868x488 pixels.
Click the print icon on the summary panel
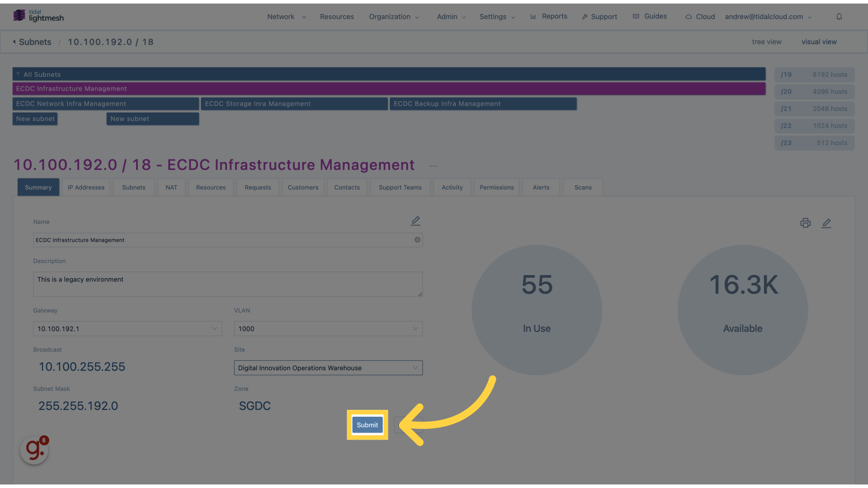pos(805,223)
